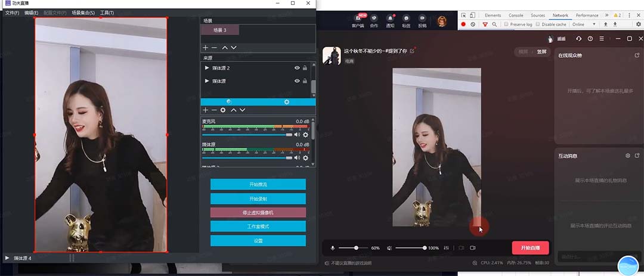Open the 麦克风 audio settings gear
644x276 pixels.
(306, 135)
